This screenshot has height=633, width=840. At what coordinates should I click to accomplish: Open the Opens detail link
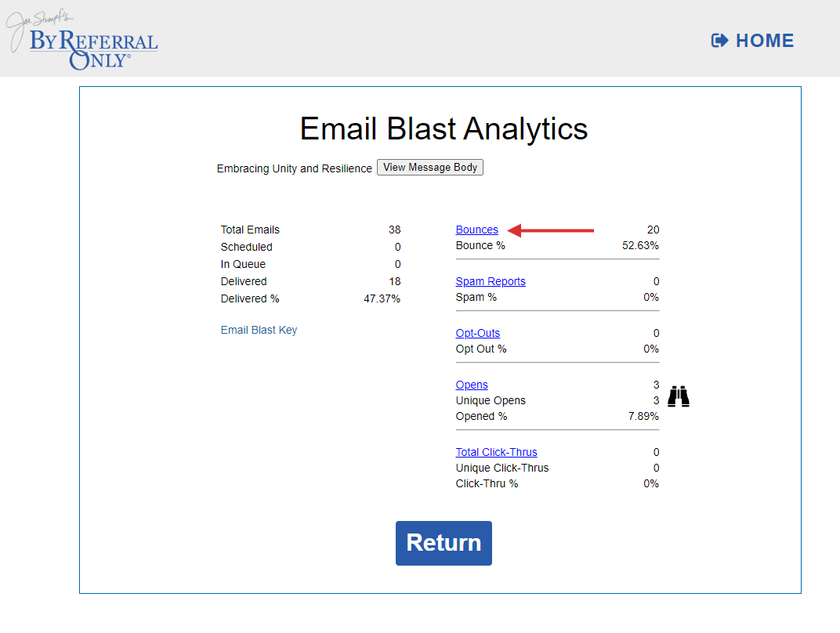[x=472, y=385]
